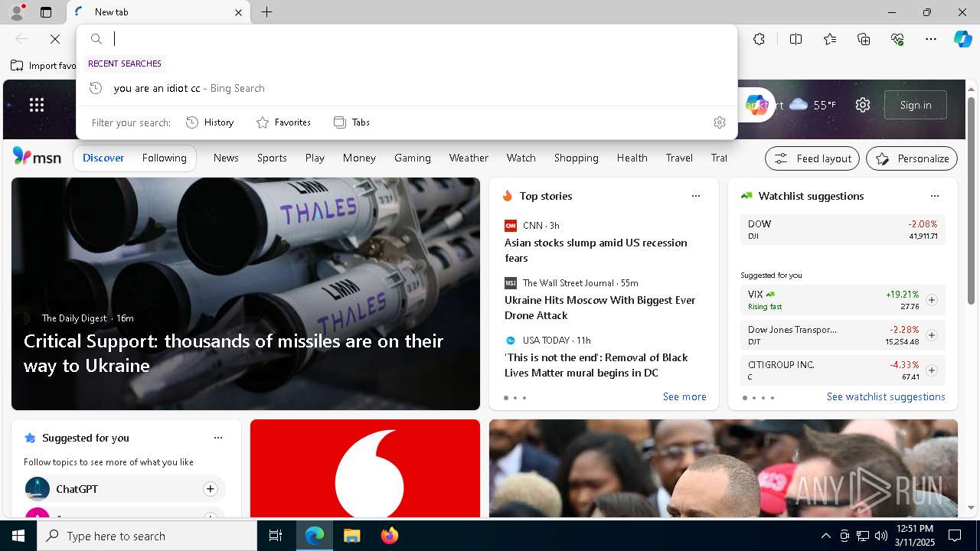
Task: Open Feed layout options
Action: point(812,158)
